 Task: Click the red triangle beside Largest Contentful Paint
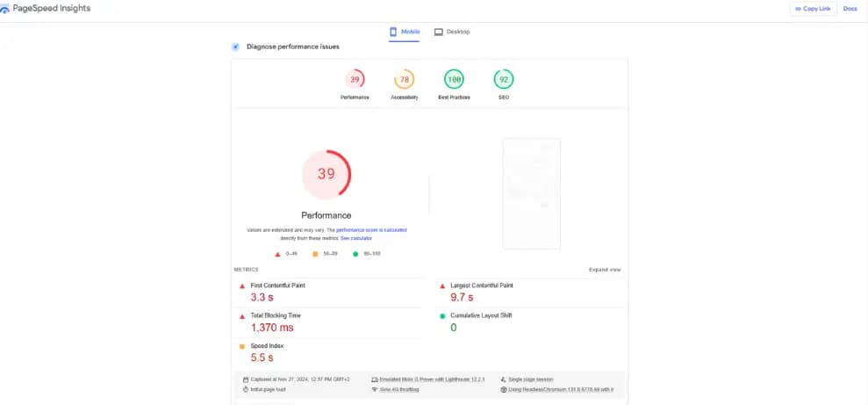441,286
